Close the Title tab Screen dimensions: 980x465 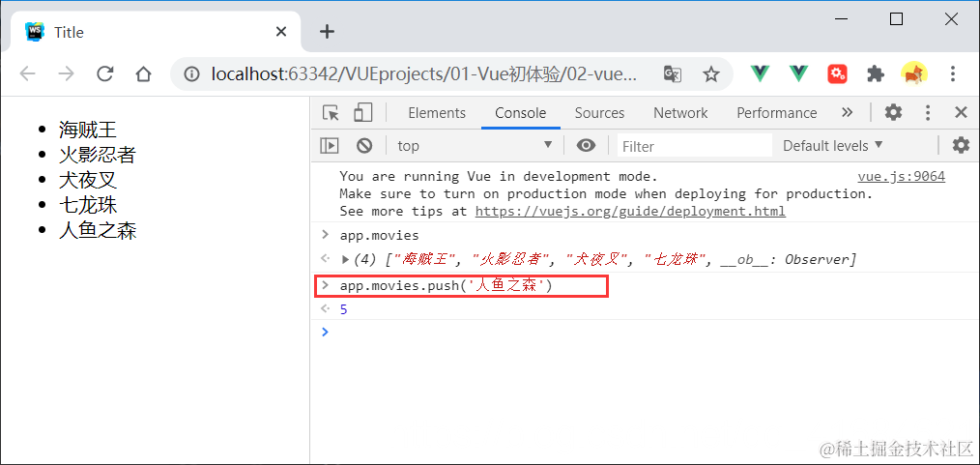tap(281, 32)
